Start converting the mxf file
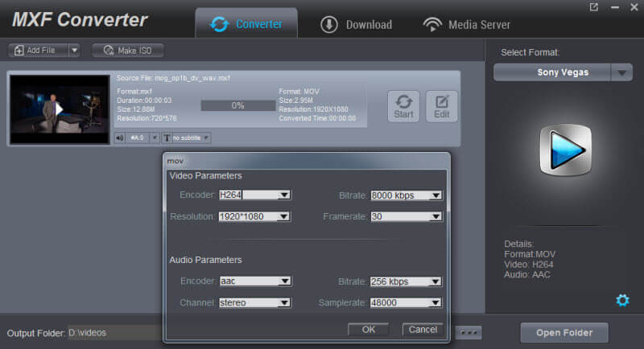Screen dimensions: 644x349 [403, 107]
